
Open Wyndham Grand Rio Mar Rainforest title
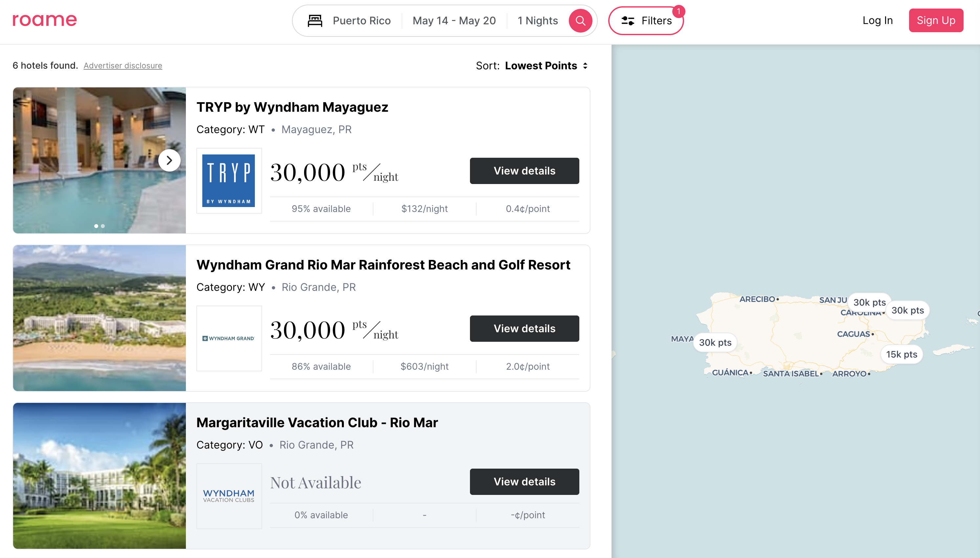point(383,265)
